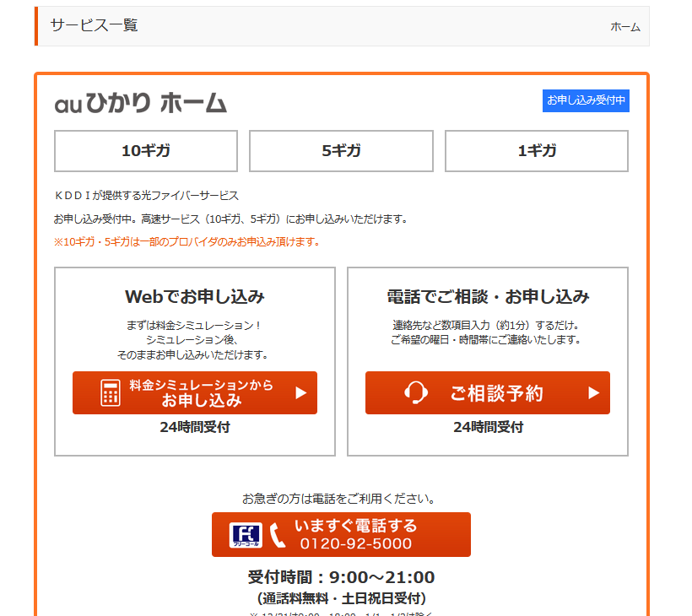Viewport: 692px width, 616px height.
Task: Click the orange ※10ギガ・5ギガ notice text
Action: point(187,242)
